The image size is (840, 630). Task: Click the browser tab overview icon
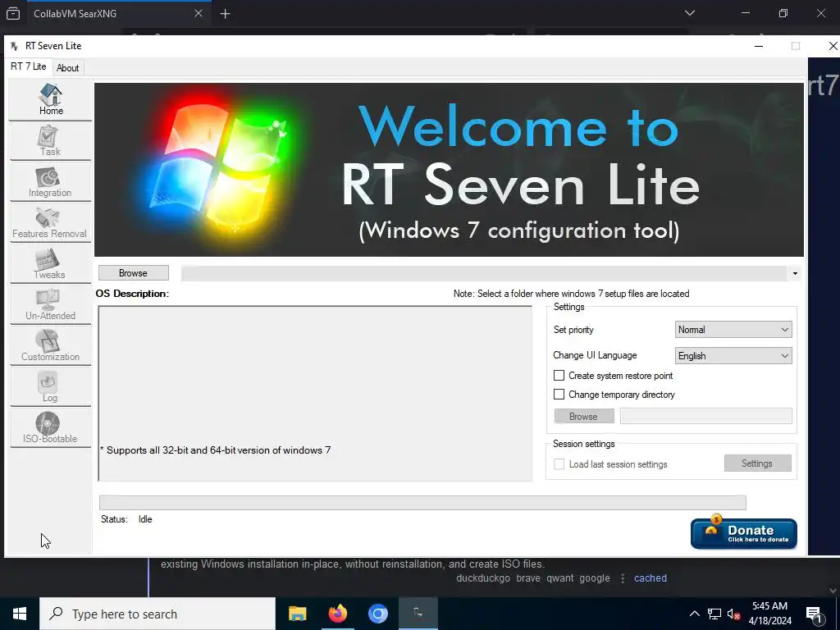13,13
